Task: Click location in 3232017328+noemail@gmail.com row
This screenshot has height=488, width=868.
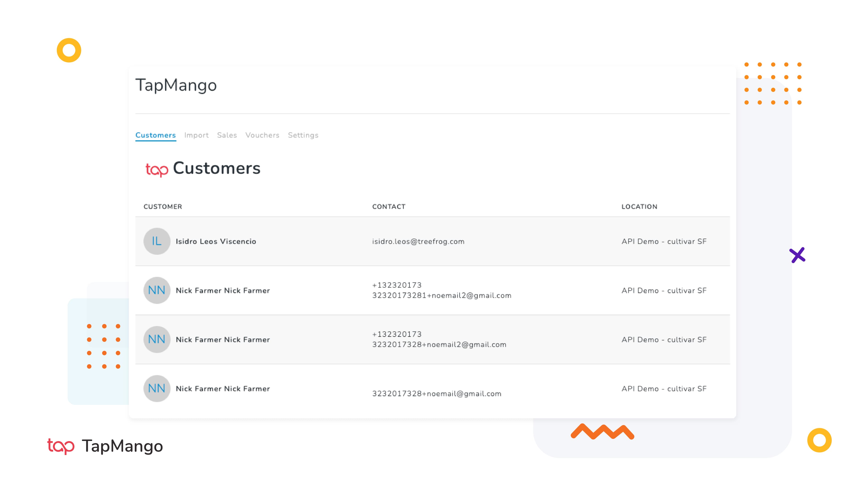Action: (x=664, y=389)
